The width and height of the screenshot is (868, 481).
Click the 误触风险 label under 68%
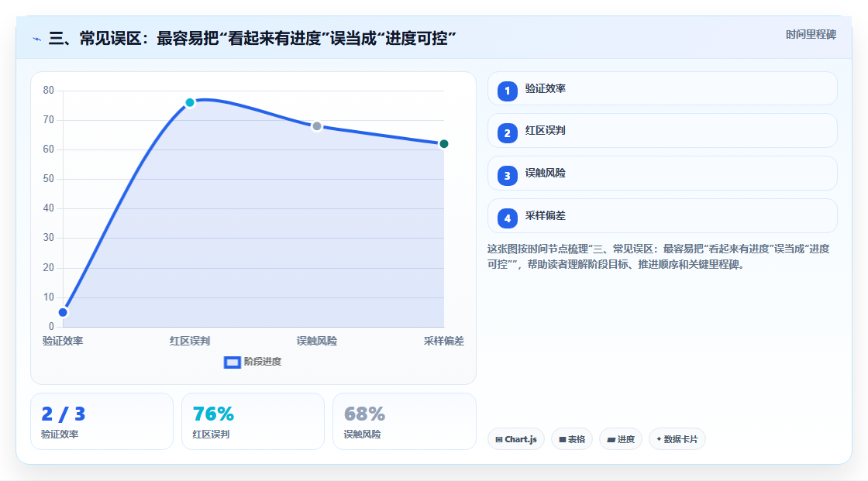[362, 435]
